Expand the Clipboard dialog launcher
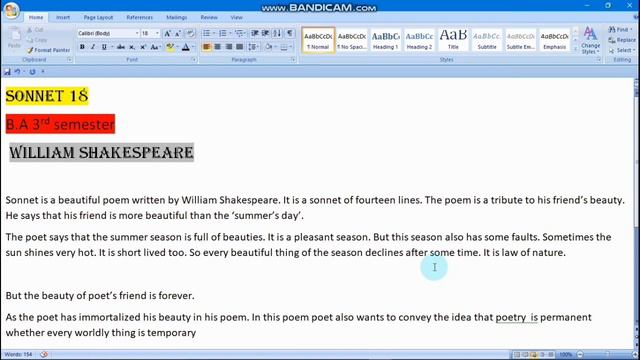 pos(70,60)
